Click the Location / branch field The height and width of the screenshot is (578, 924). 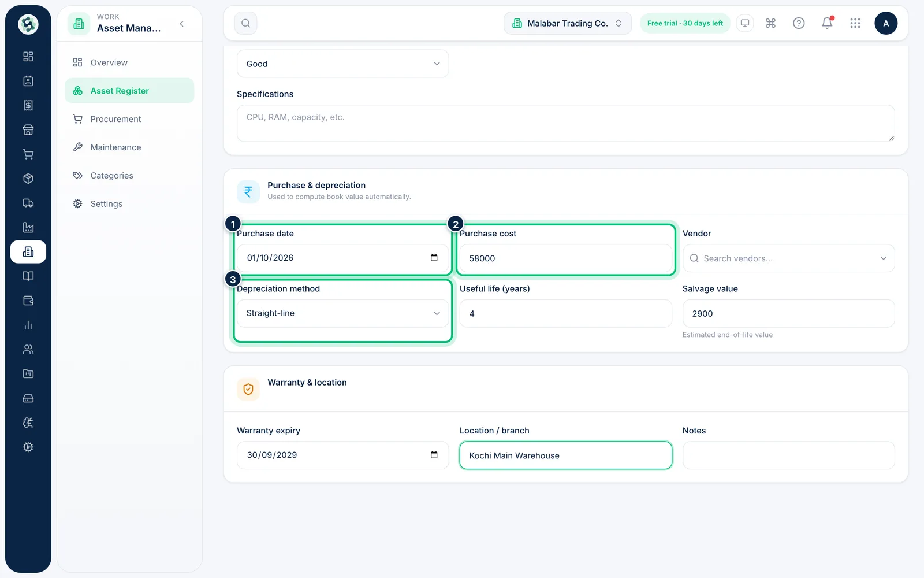tap(565, 455)
